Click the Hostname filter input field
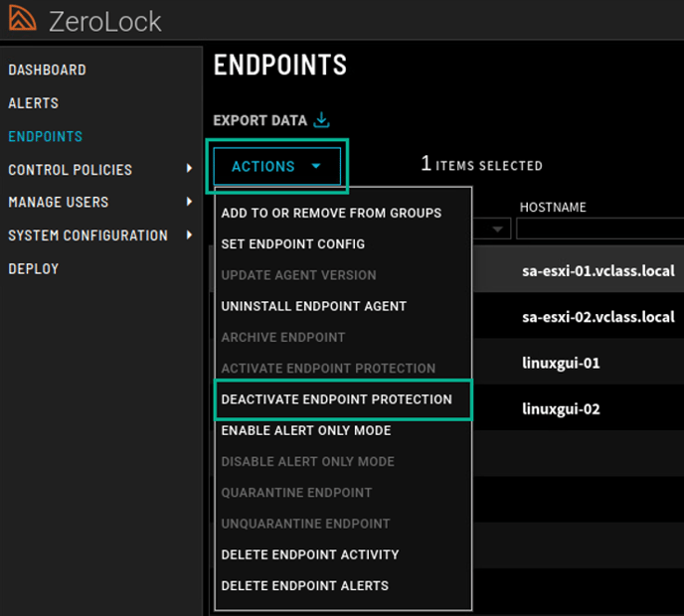The width and height of the screenshot is (684, 616). (x=599, y=229)
